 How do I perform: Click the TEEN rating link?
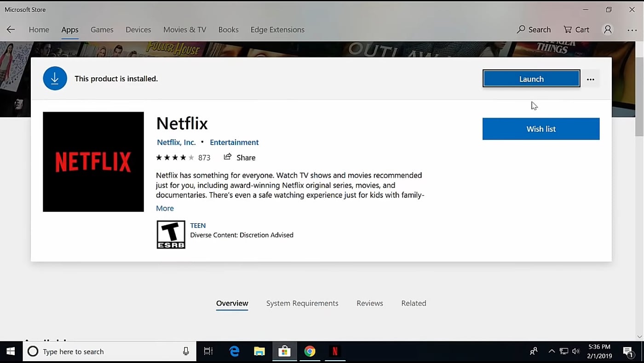pos(198,226)
